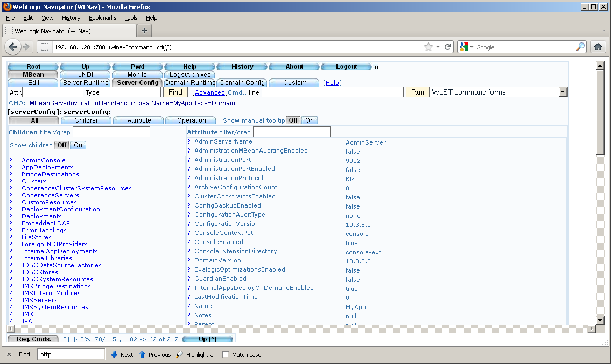
Task: Click the Highlight all marker icon
Action: coord(178,354)
